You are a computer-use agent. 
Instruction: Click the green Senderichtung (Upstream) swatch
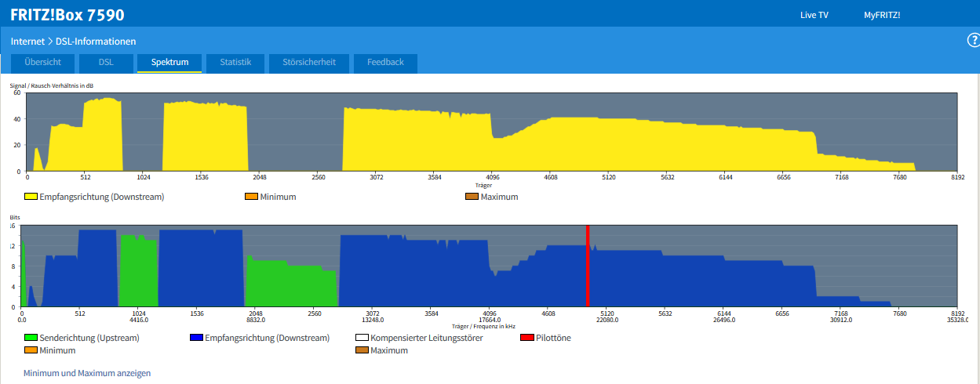pos(31,339)
